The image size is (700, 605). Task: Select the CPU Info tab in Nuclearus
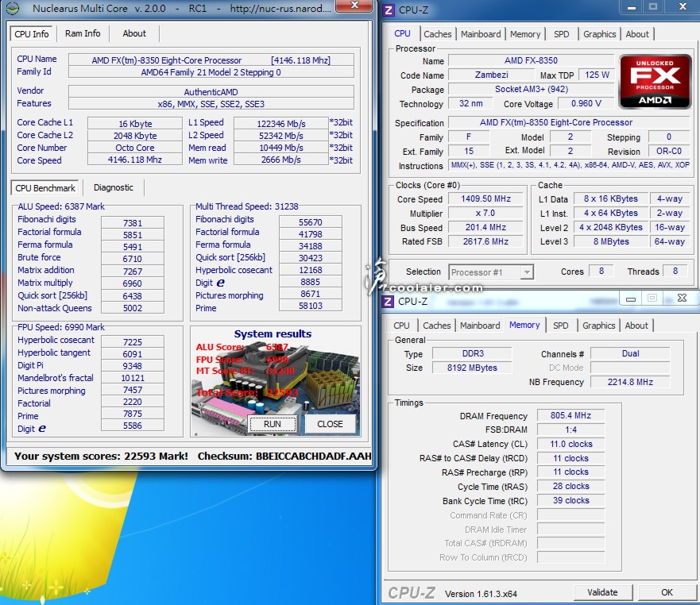(x=31, y=34)
